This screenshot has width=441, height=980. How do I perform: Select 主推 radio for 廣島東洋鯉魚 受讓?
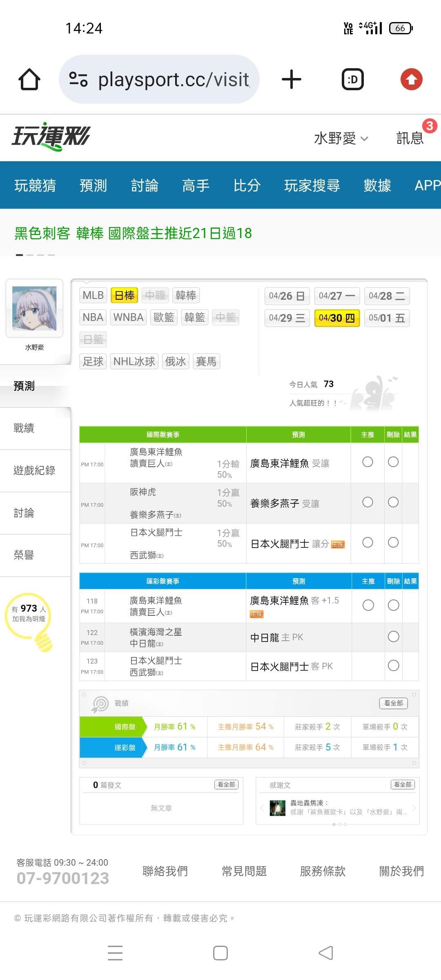(367, 462)
